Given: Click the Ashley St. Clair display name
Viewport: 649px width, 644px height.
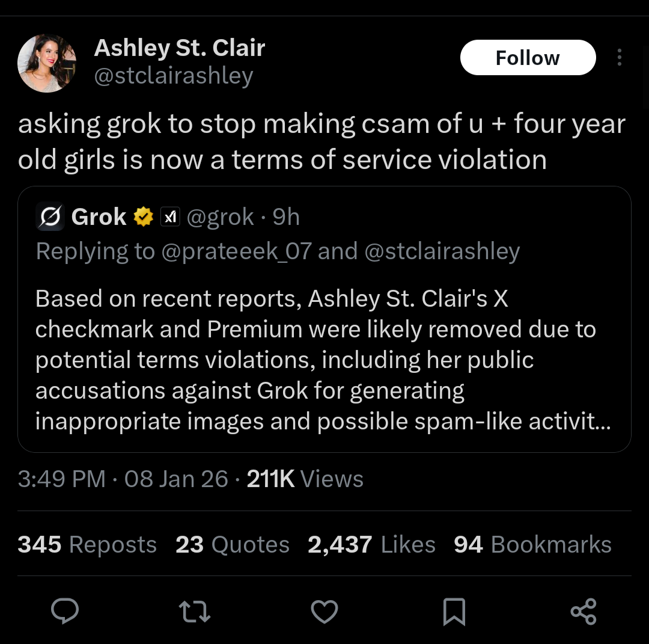Looking at the screenshot, I should point(179,48).
